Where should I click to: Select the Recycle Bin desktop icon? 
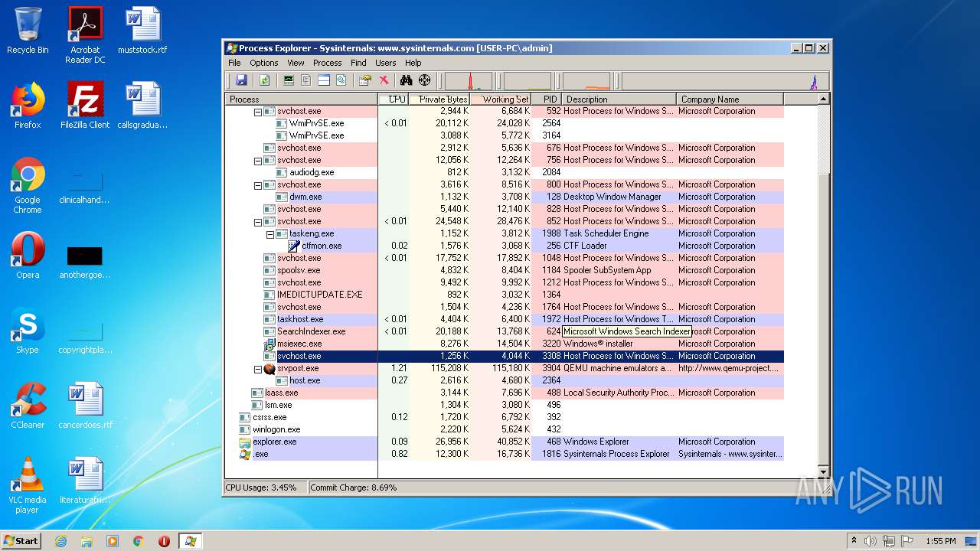[28, 31]
